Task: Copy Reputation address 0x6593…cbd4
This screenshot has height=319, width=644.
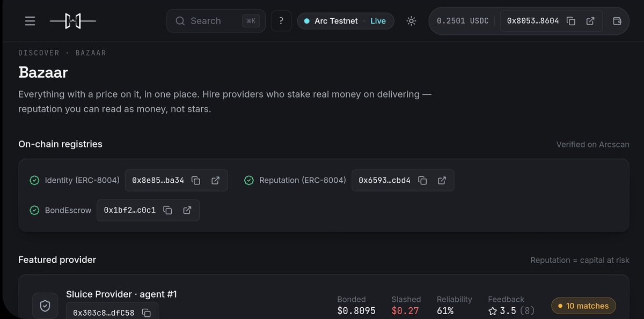Action: coord(422,180)
